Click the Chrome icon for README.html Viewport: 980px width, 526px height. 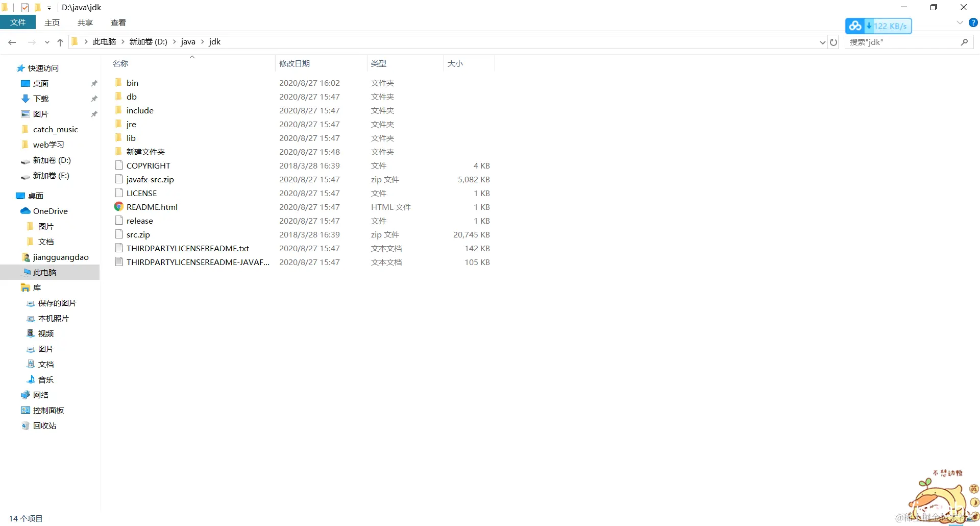[118, 206]
